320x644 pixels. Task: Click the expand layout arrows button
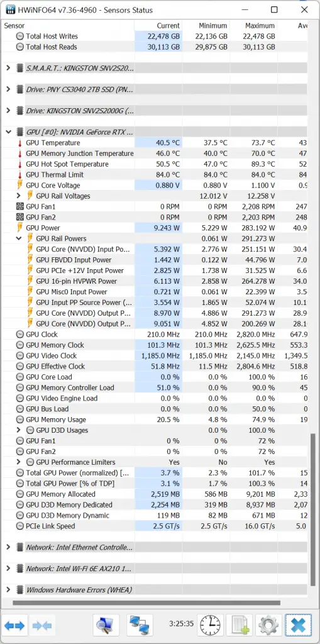[15, 626]
